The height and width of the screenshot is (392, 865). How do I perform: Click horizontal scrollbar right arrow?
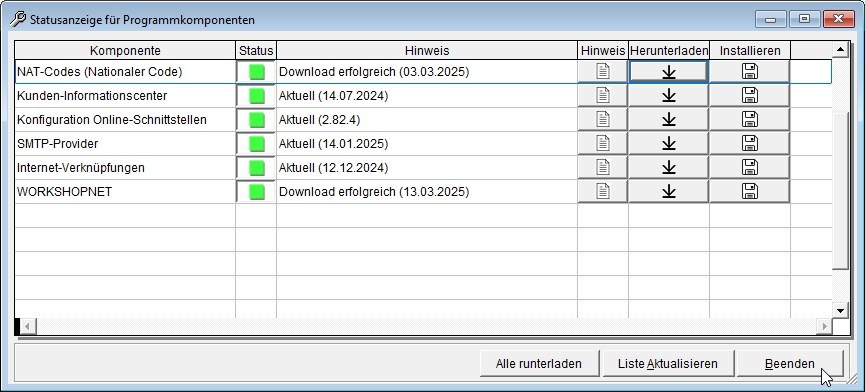[825, 326]
